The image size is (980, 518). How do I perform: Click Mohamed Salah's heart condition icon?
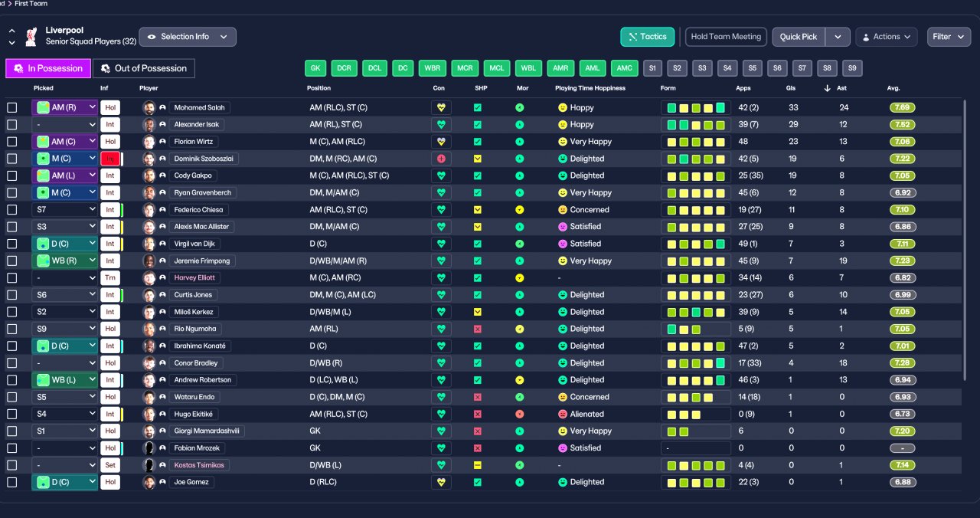[x=441, y=107]
